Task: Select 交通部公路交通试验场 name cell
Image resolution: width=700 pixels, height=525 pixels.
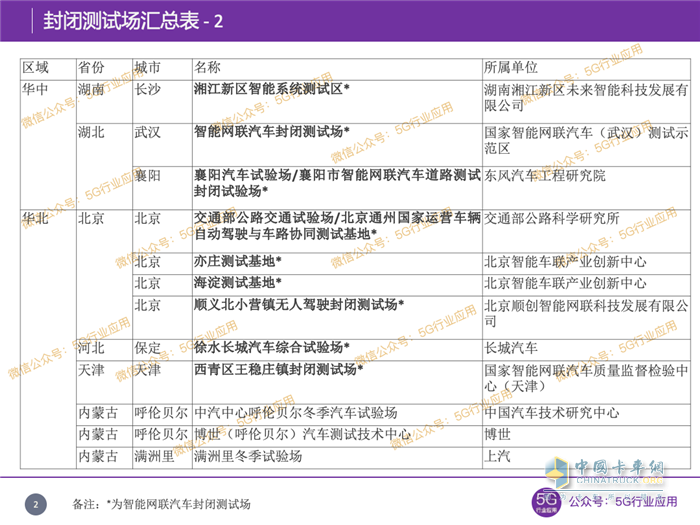Action: pos(338,231)
